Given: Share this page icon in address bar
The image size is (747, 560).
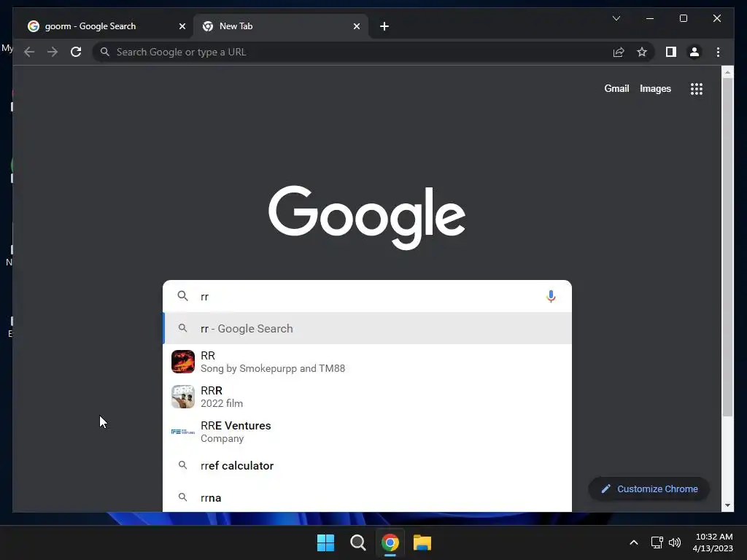Looking at the screenshot, I should 619,52.
